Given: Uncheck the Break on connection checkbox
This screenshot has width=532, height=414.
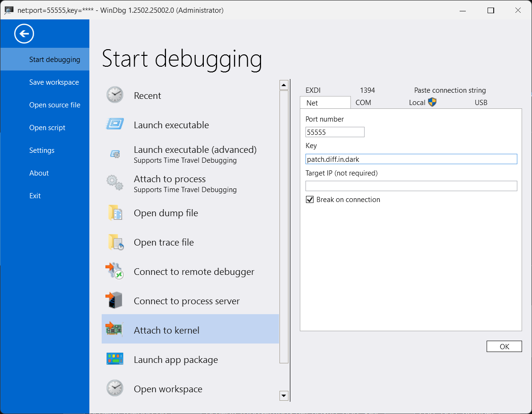Looking at the screenshot, I should tap(310, 200).
